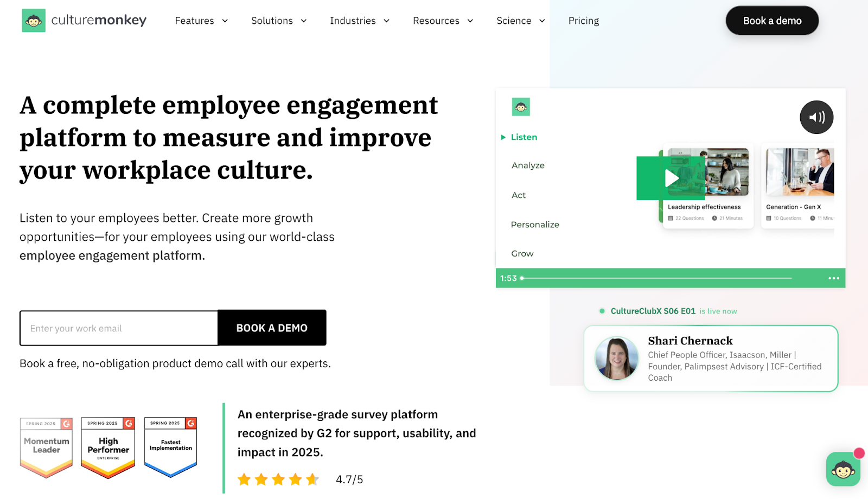
Task: Click the Book a demo button
Action: tap(771, 20)
